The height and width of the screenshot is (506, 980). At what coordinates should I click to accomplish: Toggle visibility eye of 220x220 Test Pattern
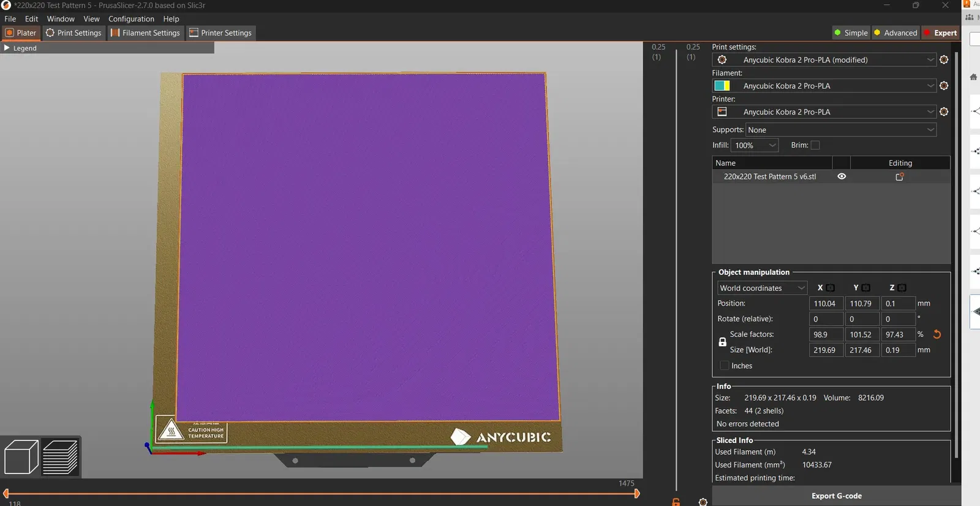click(842, 176)
